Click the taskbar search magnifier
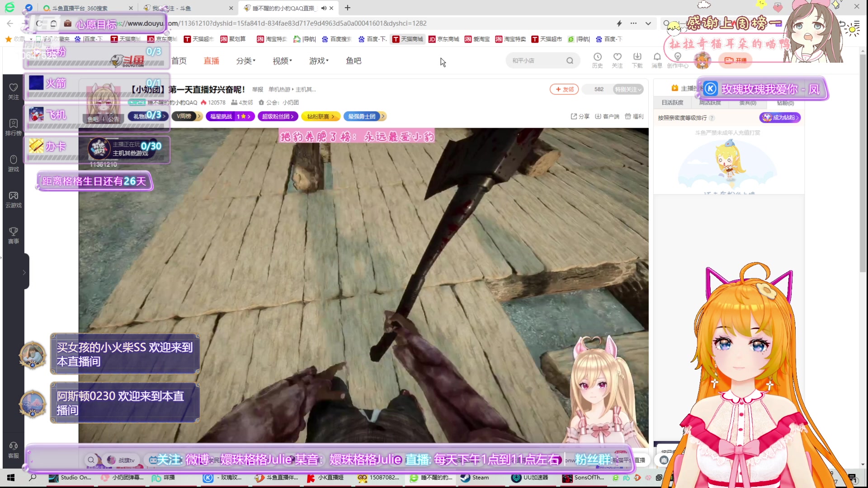This screenshot has height=488, width=868. click(x=33, y=478)
